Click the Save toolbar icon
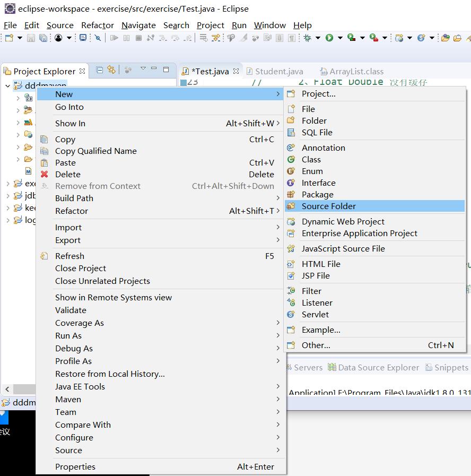The height and width of the screenshot is (476, 471). 31,38
